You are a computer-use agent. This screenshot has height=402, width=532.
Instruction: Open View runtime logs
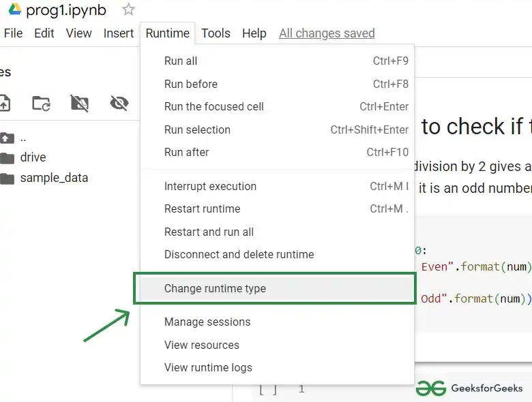208,367
